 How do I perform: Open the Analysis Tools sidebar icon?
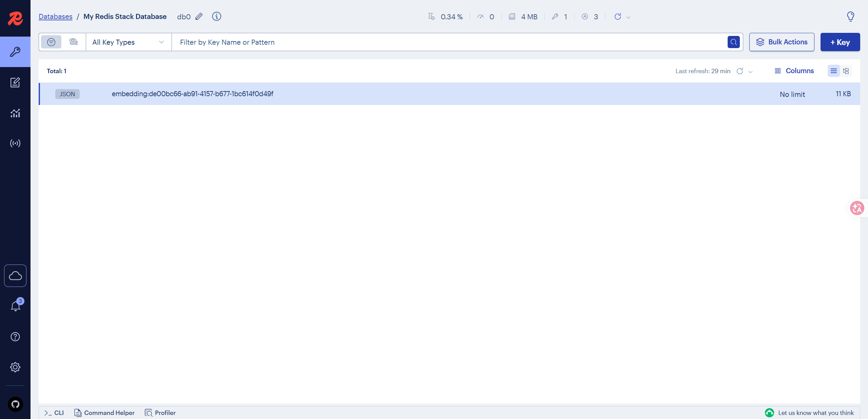click(x=15, y=113)
